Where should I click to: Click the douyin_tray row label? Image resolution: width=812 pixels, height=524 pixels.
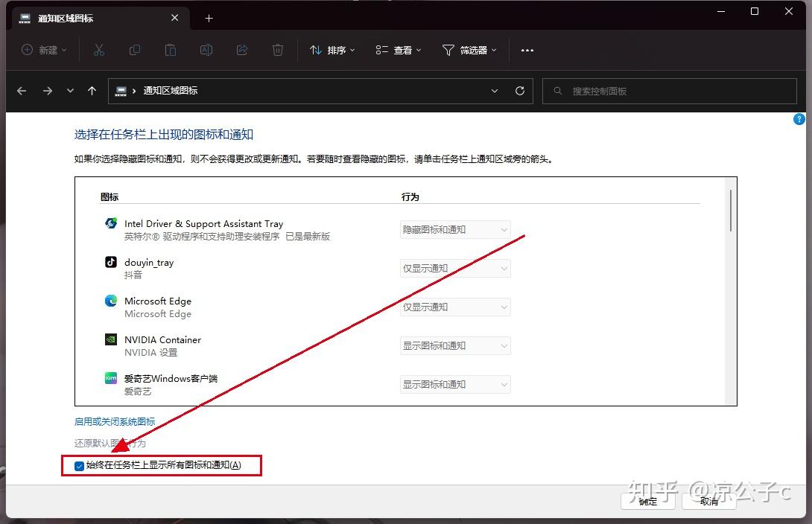tap(149, 263)
